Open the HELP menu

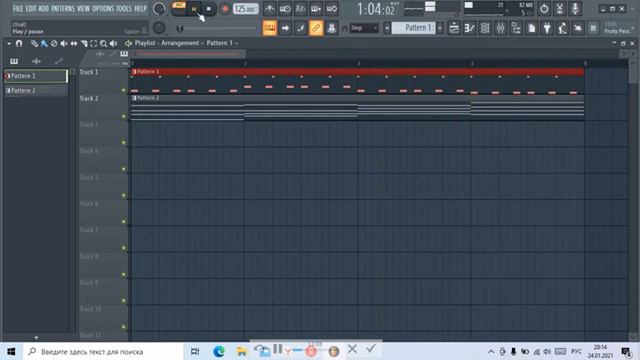(x=140, y=9)
